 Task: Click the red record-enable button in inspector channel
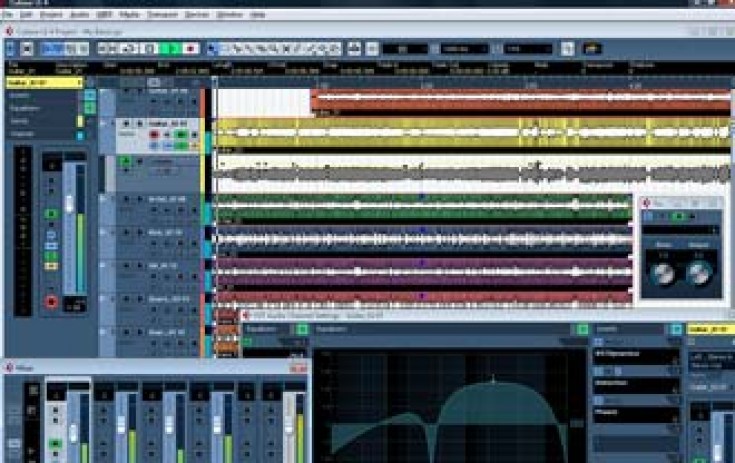click(51, 302)
